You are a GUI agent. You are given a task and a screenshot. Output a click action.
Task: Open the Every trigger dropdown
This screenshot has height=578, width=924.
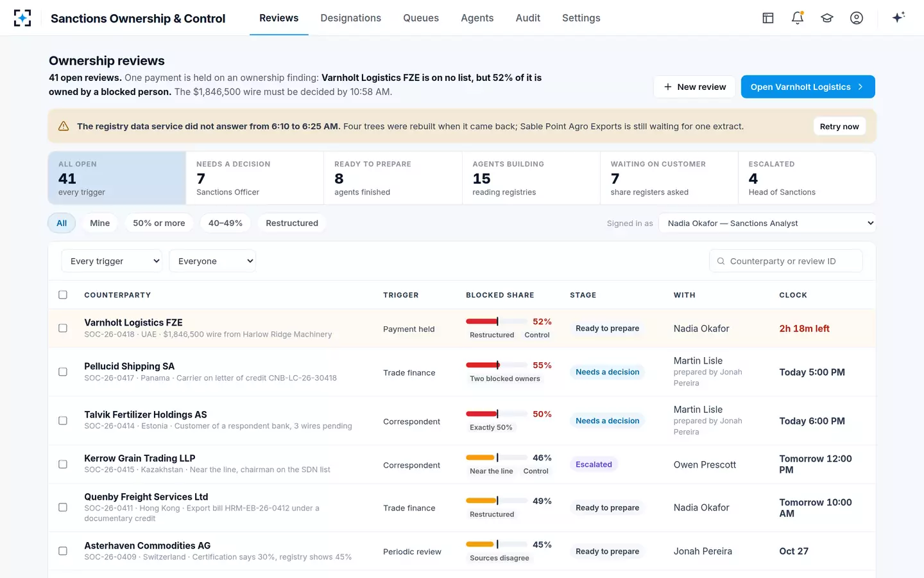click(112, 261)
